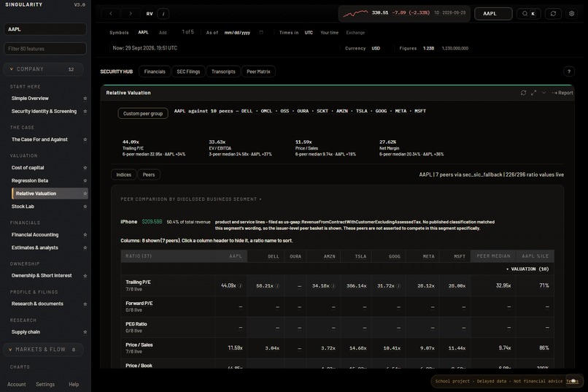This screenshot has height=392, width=588.
Task: Switch times to Your time
Action: coord(329,33)
